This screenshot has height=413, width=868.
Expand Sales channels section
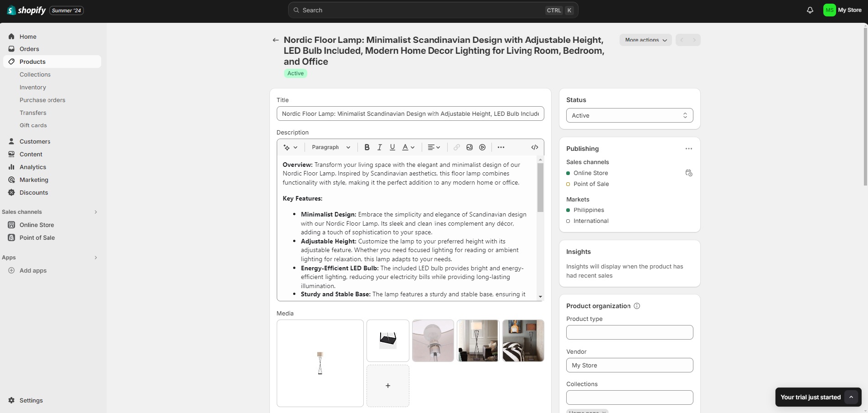tap(96, 212)
